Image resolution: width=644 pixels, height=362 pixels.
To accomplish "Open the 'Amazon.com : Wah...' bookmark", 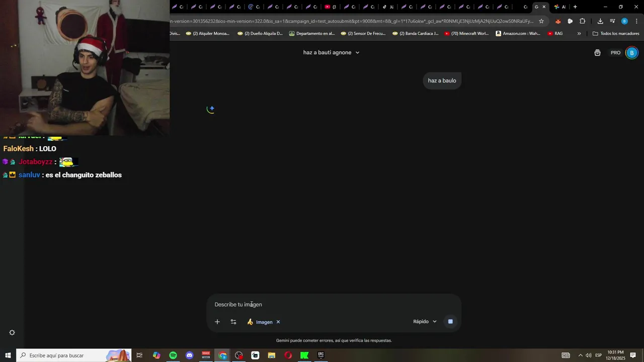I will [x=518, y=34].
